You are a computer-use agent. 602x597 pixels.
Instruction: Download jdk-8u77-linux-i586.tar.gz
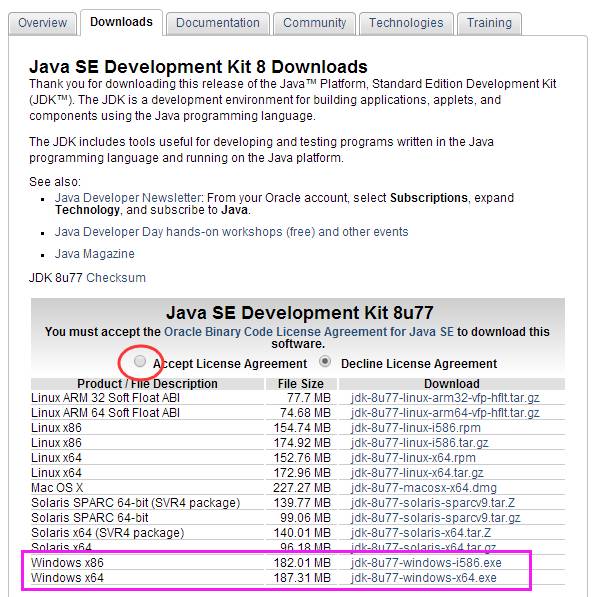tap(419, 443)
